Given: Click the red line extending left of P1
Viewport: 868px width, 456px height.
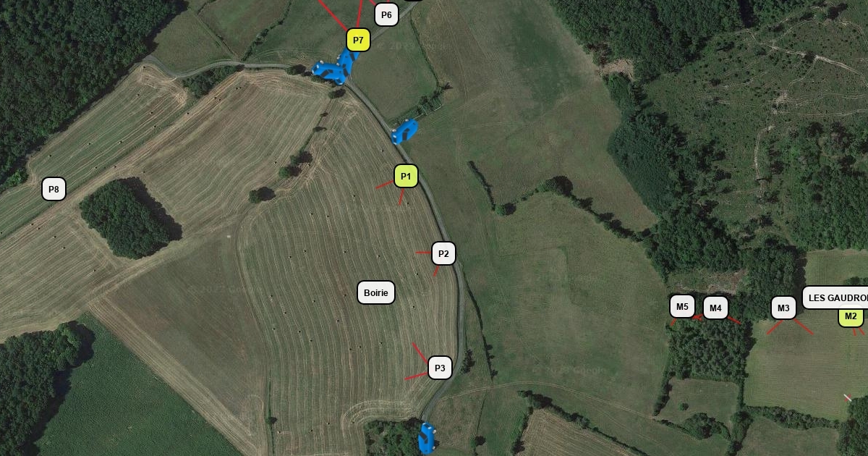Looking at the screenshot, I should (x=385, y=185).
